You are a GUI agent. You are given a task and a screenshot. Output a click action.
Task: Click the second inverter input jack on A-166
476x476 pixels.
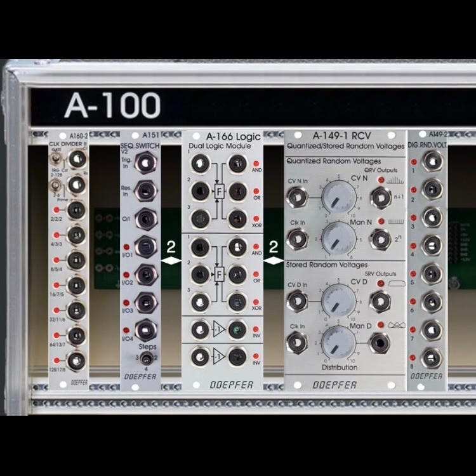click(201, 357)
